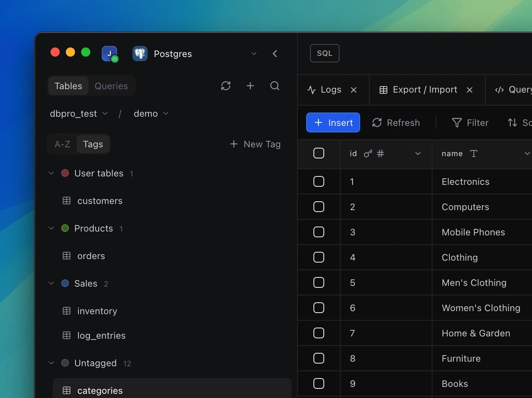Click the green Products tag color dot
Viewport: 532px width, 398px height.
[65, 228]
